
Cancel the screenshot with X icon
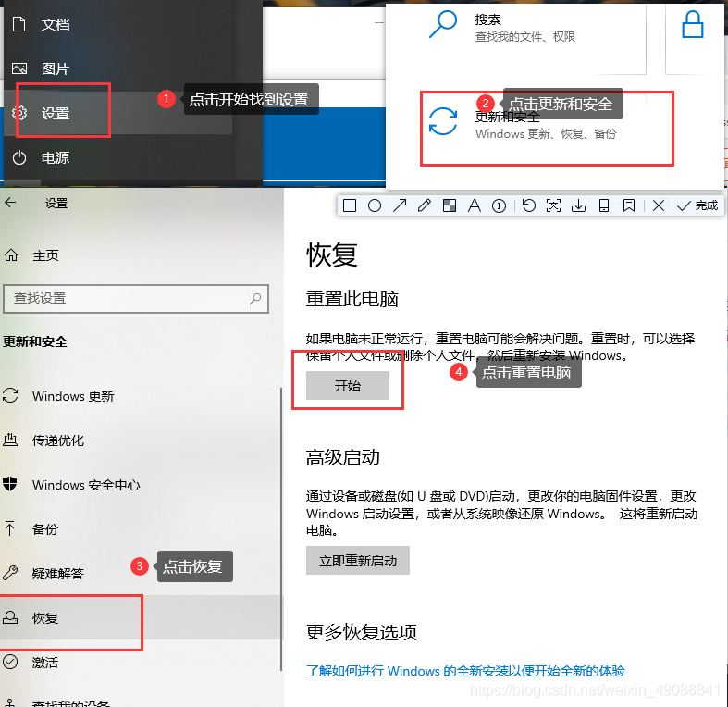pos(659,205)
